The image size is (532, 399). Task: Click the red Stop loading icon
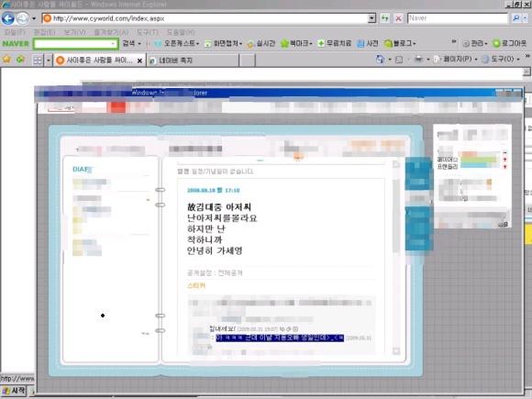(x=399, y=18)
